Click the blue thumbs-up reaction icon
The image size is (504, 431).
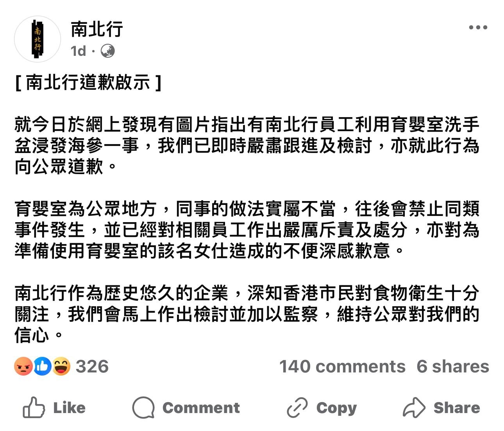point(43,366)
